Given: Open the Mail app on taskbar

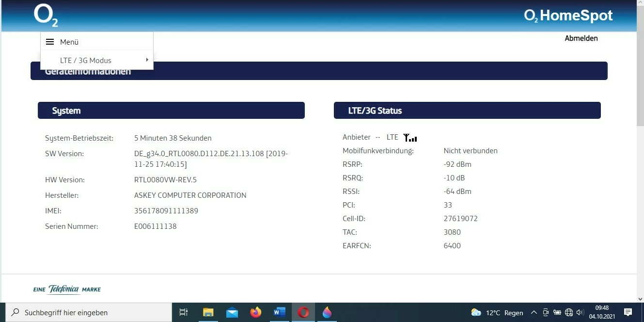Looking at the screenshot, I should tap(232, 312).
